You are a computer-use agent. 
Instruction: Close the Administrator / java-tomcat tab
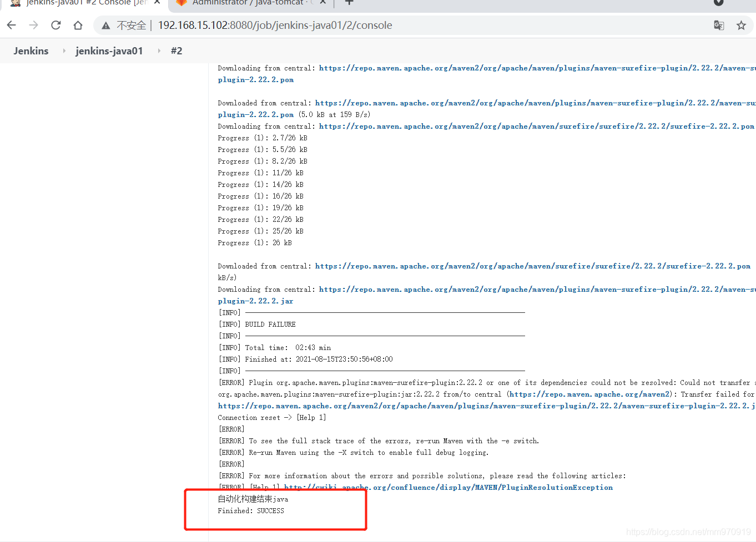323,2
